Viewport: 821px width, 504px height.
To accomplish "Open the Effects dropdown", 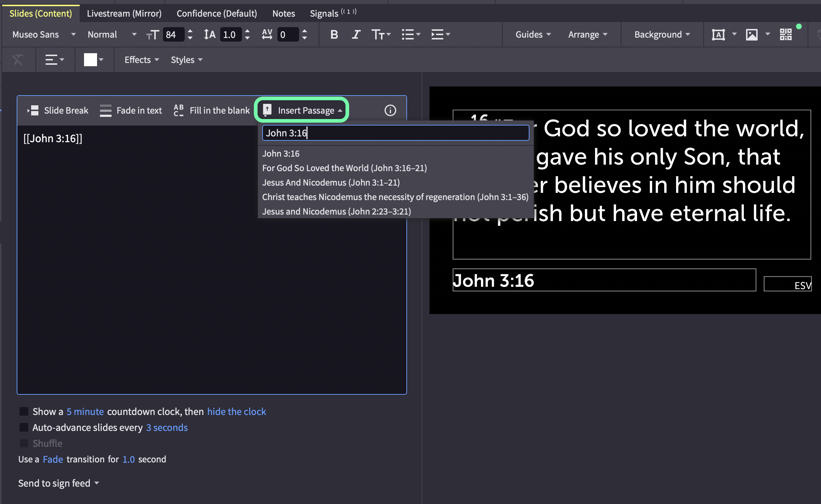I will coord(142,60).
